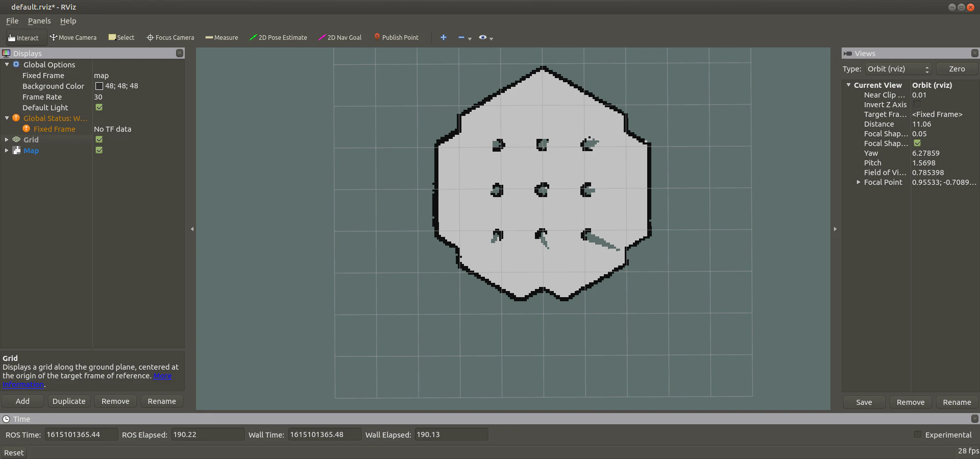The height and width of the screenshot is (459, 980).
Task: Open the Help menu
Action: (68, 21)
